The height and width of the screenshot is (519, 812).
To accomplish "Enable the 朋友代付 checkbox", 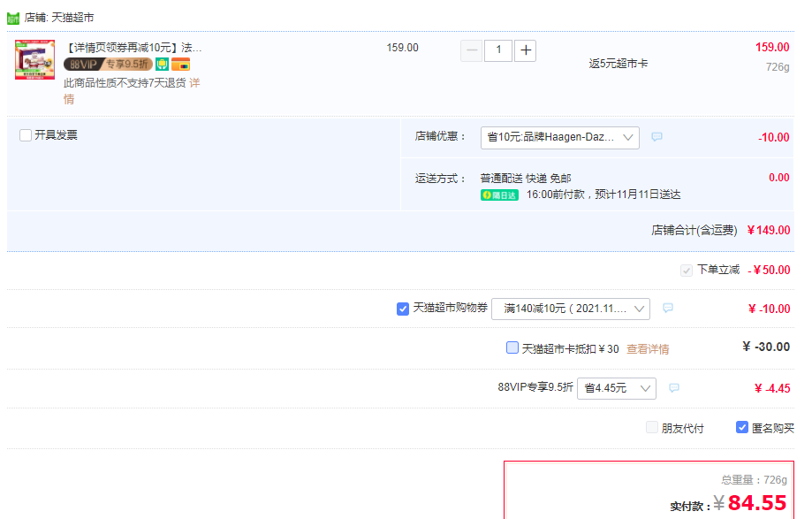I will pos(652,427).
